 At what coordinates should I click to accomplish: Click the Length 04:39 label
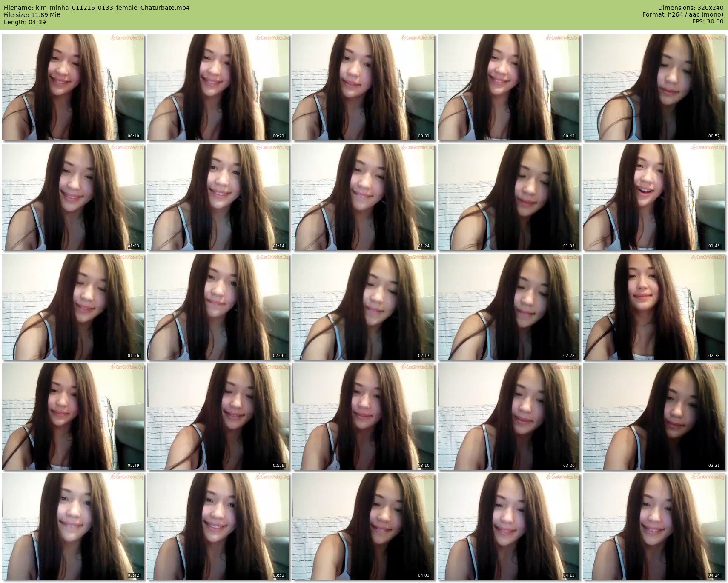pyautogui.click(x=25, y=22)
